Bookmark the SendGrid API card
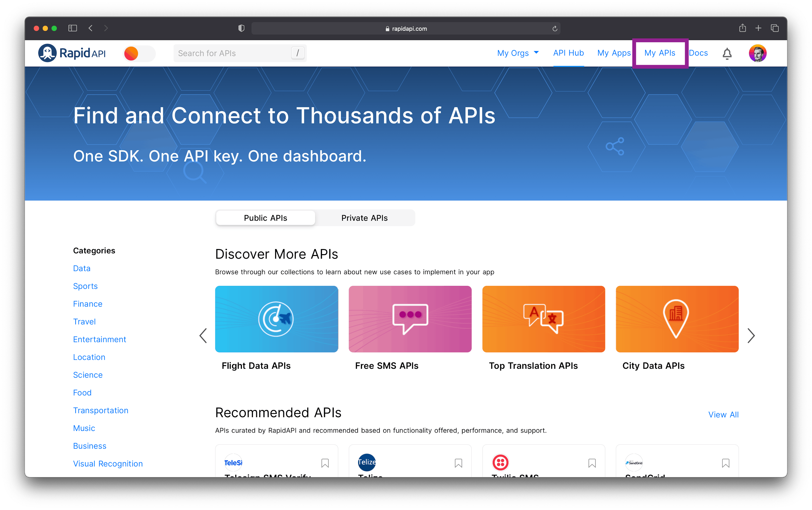This screenshot has width=812, height=510. click(726, 463)
